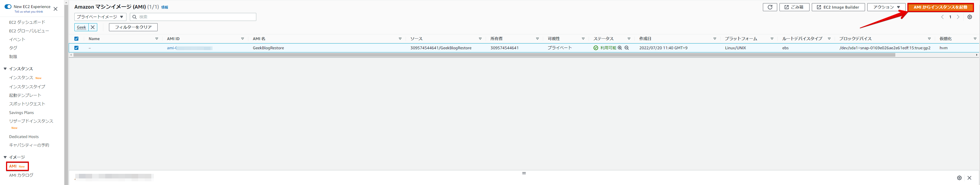Remove the Geek filter tag
Screen dimensions: 980x185
[x=93, y=27]
